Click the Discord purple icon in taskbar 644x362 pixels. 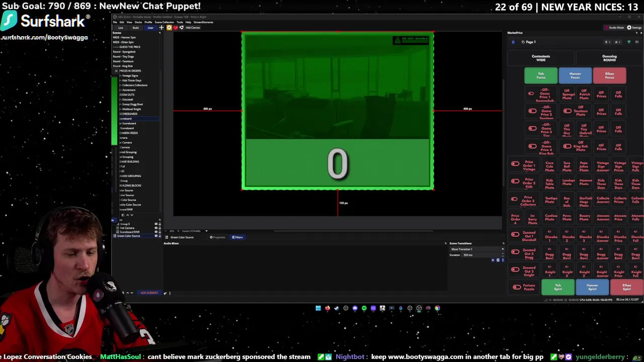coord(355,308)
